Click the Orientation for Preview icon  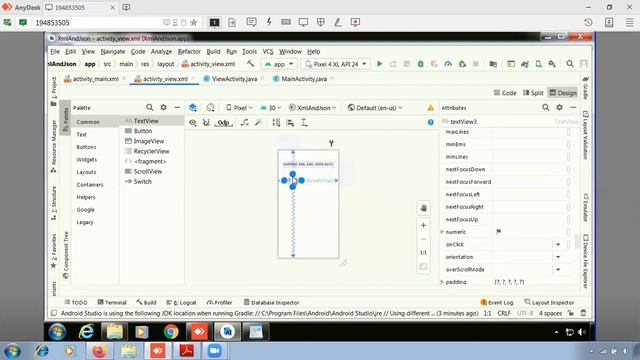point(210,107)
